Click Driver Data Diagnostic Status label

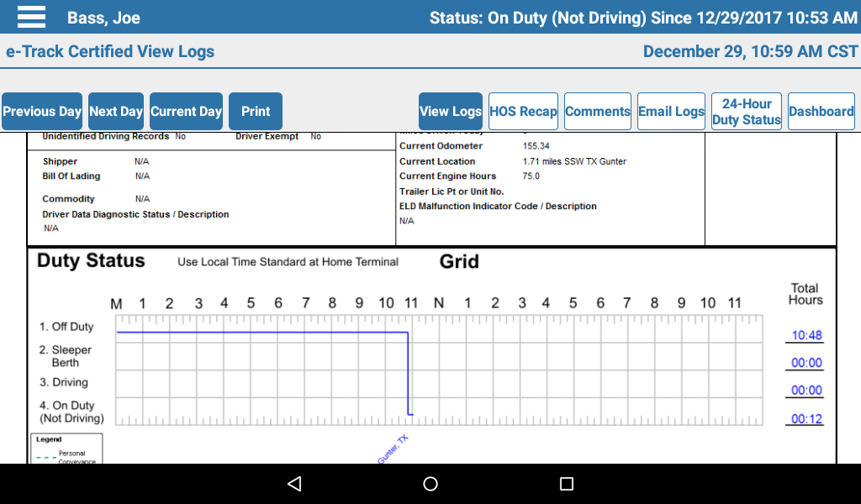135,214
